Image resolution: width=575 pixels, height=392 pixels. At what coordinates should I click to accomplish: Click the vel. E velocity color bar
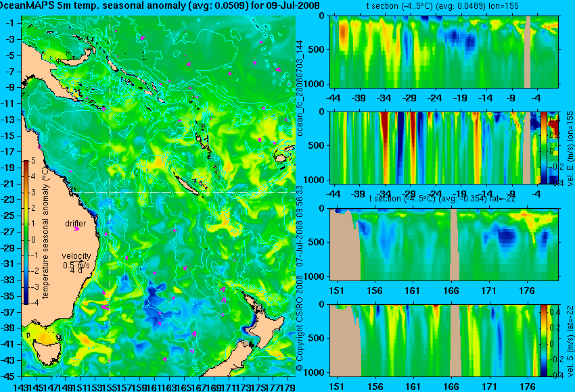pyautogui.click(x=544, y=147)
